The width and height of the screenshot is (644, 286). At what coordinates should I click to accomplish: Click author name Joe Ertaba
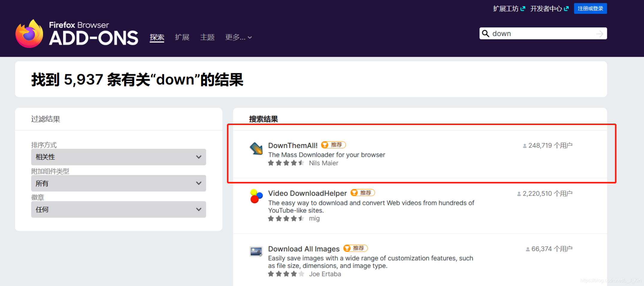click(x=325, y=274)
